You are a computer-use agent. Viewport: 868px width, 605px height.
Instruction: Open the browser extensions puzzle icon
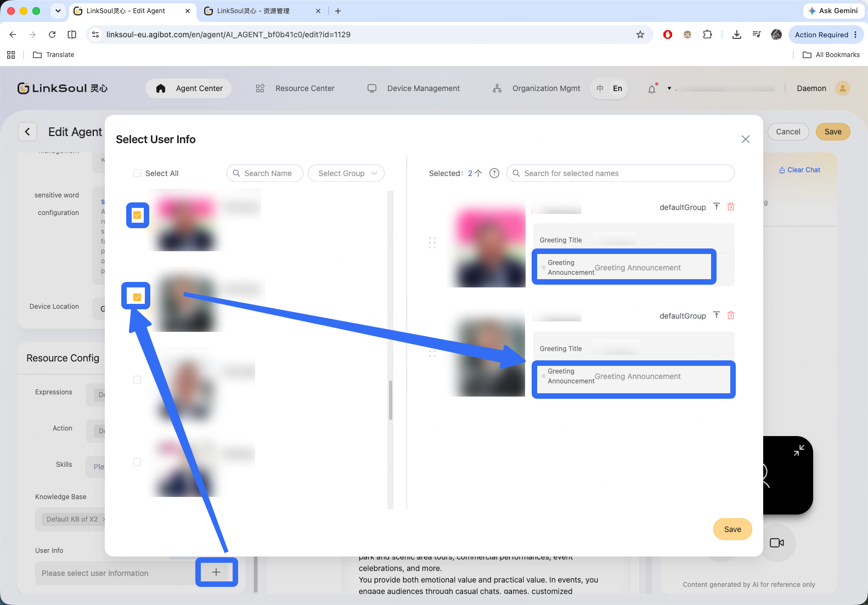coord(708,35)
